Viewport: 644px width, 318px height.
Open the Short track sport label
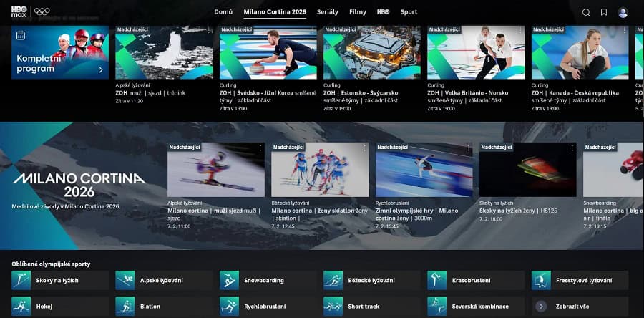364,307
